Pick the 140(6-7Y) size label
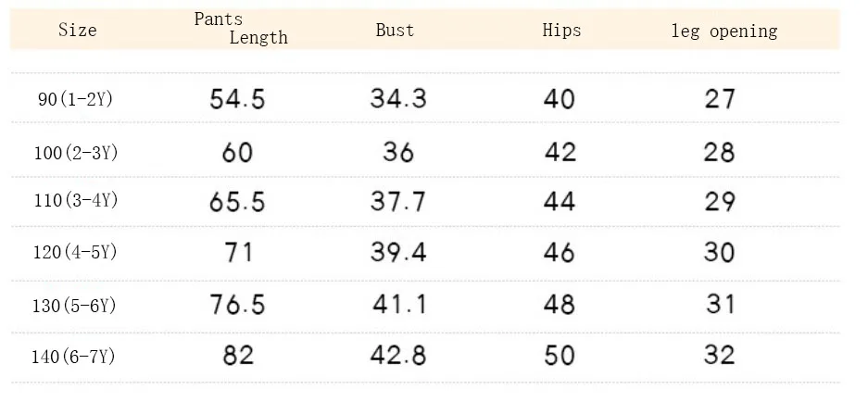The image size is (868, 402). click(73, 357)
